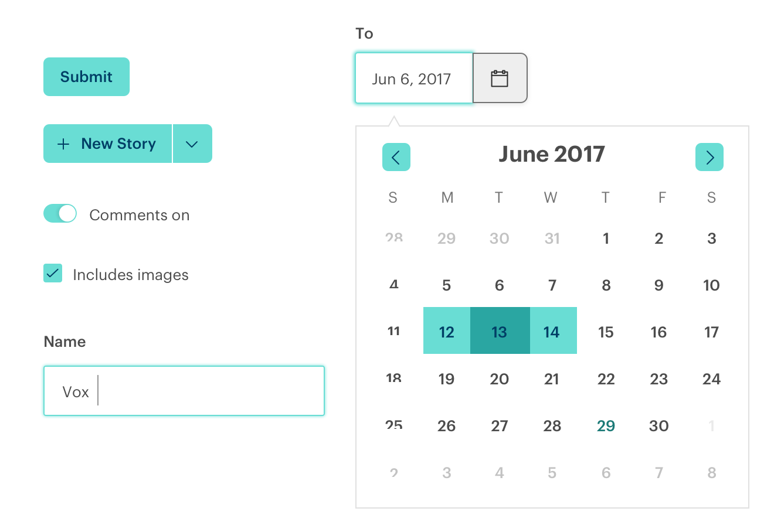
Task: Select June 14 in the calendar
Action: 552,332
